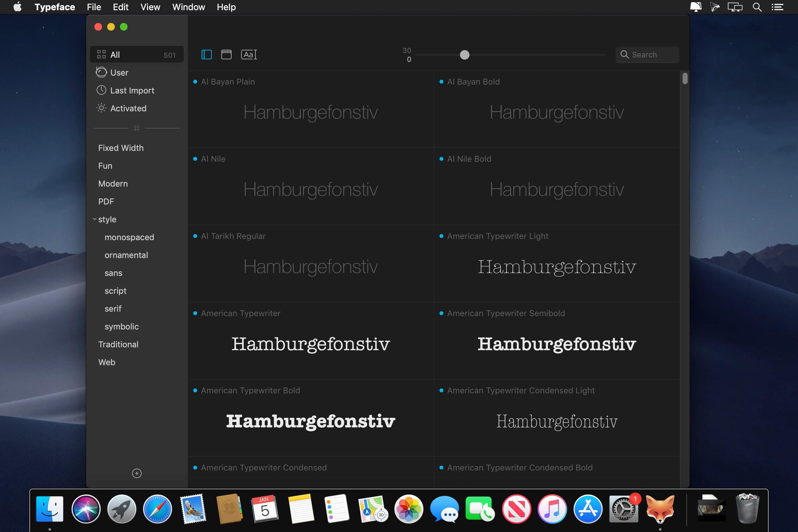Open the View menu
Viewport: 798px width, 532px height.
(150, 7)
